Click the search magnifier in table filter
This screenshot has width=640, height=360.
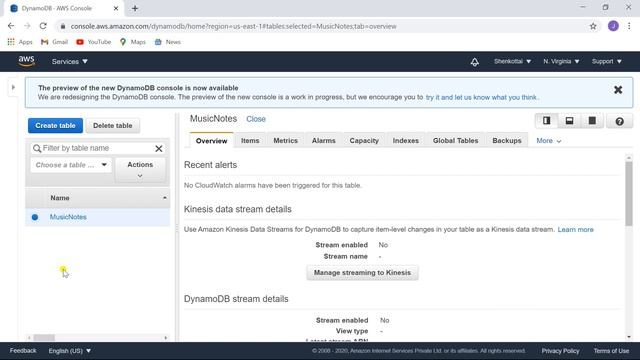click(x=37, y=149)
